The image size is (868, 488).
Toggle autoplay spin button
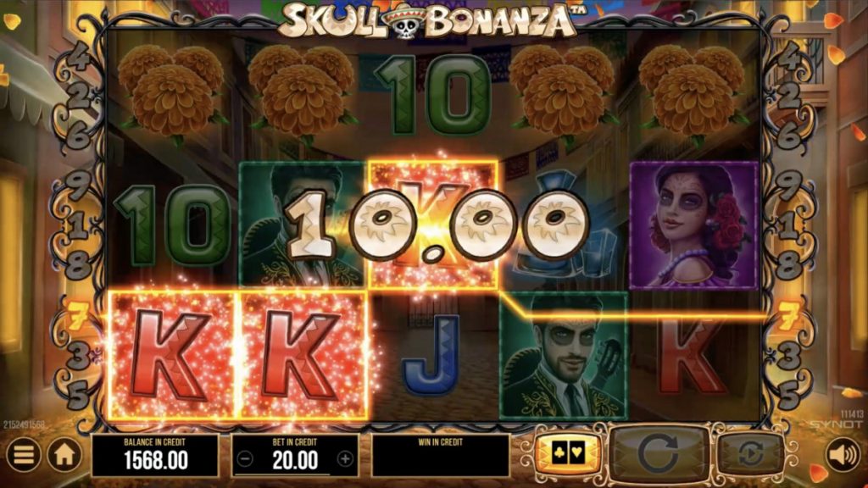point(751,454)
